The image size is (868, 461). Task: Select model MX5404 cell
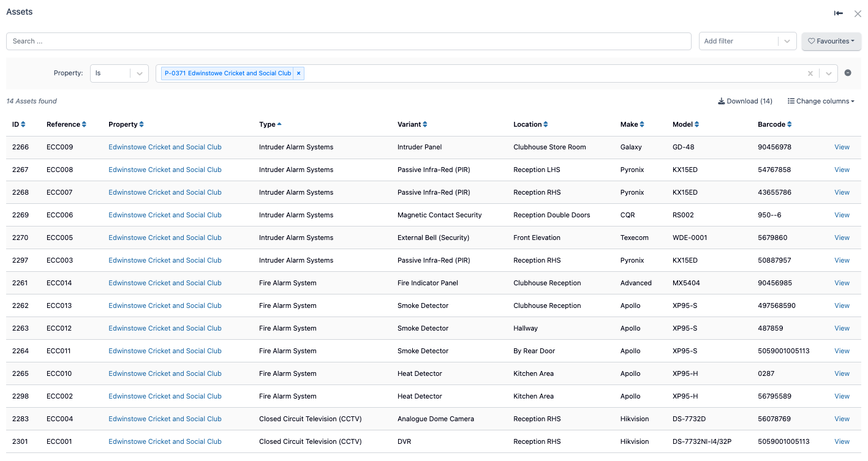[687, 283]
